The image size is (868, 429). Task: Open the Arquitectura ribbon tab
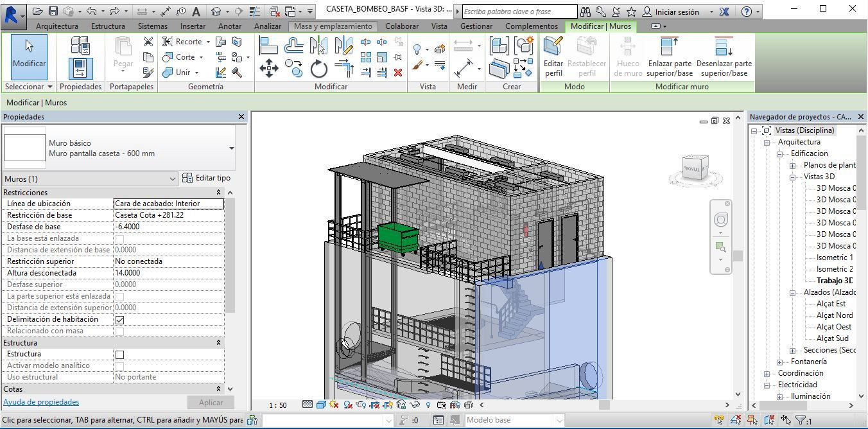[x=57, y=26]
